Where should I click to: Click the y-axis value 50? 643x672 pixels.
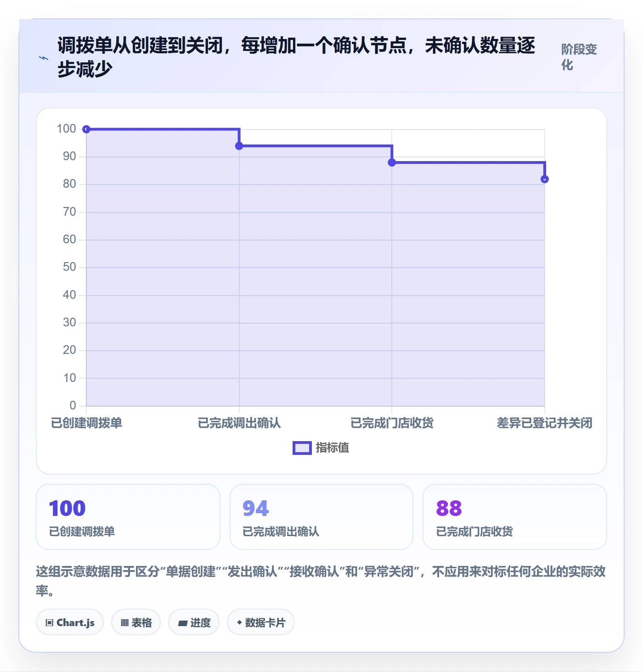pos(69,267)
